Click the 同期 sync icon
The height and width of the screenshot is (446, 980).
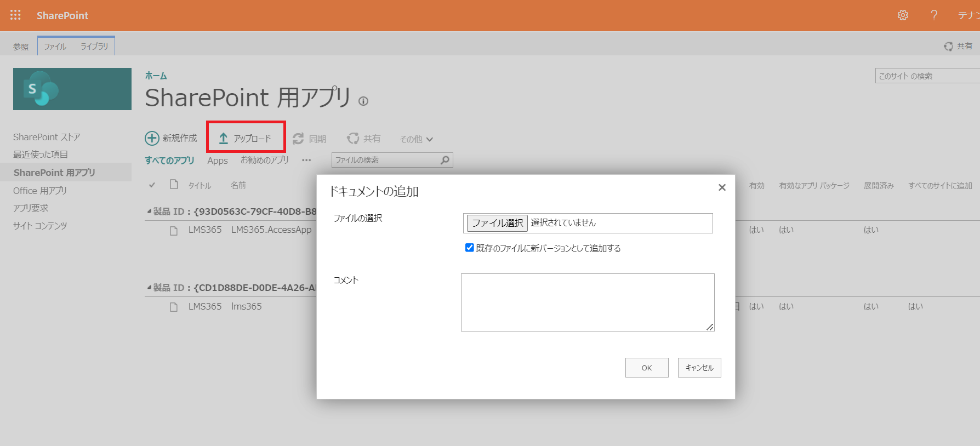pos(298,139)
